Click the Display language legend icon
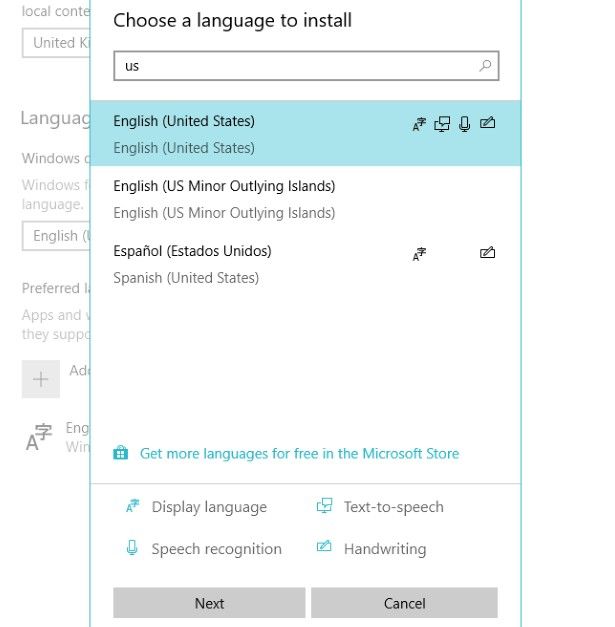The image size is (615, 627). [x=132, y=507]
